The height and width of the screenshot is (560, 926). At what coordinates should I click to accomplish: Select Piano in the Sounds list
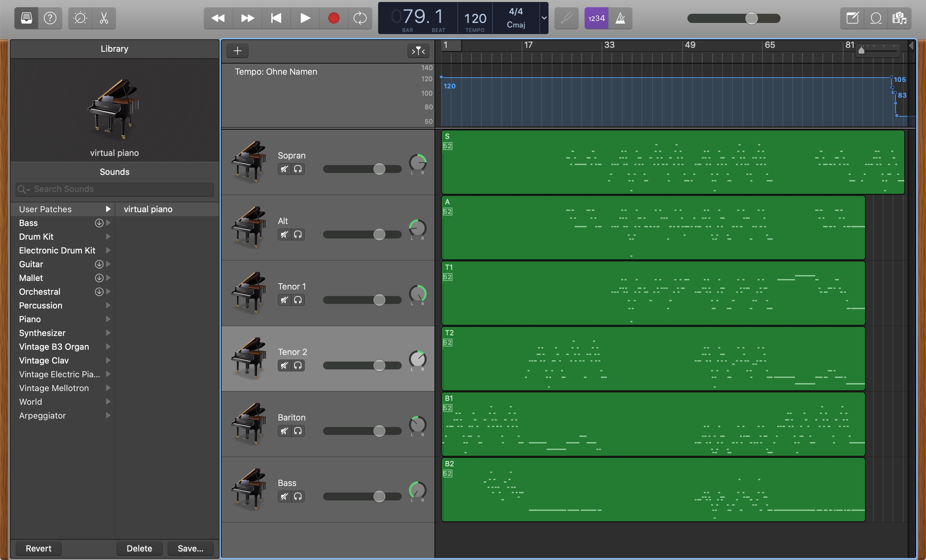point(30,319)
